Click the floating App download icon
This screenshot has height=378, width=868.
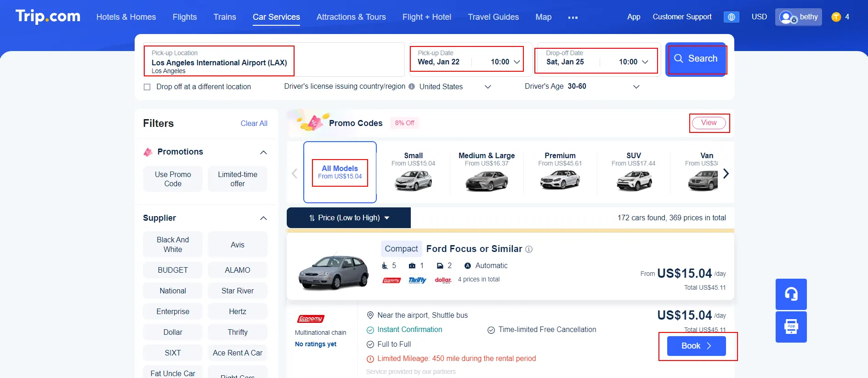coord(791,326)
